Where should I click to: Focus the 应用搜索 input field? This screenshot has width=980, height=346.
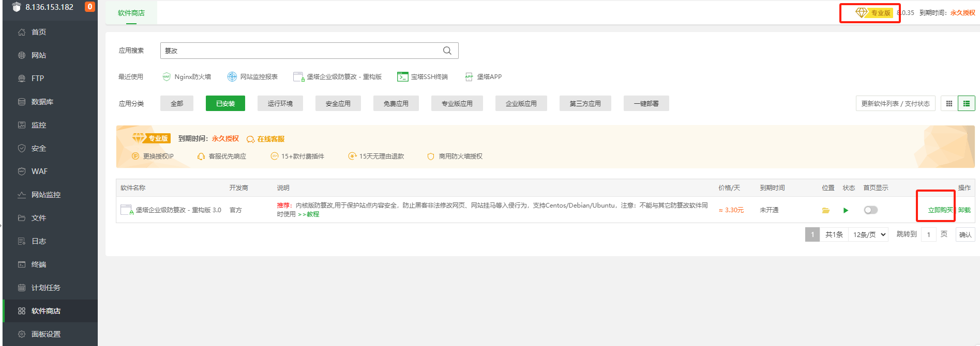309,51
